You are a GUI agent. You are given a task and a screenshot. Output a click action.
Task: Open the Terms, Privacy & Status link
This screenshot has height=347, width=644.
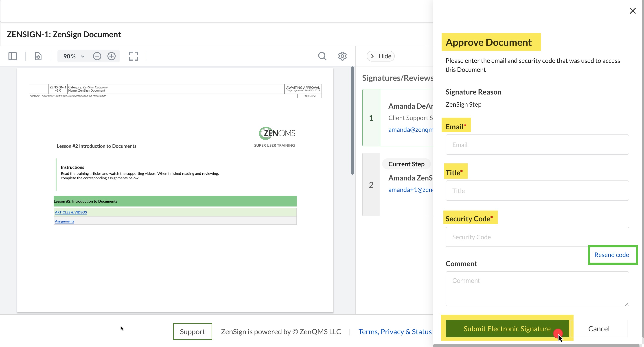pyautogui.click(x=395, y=332)
